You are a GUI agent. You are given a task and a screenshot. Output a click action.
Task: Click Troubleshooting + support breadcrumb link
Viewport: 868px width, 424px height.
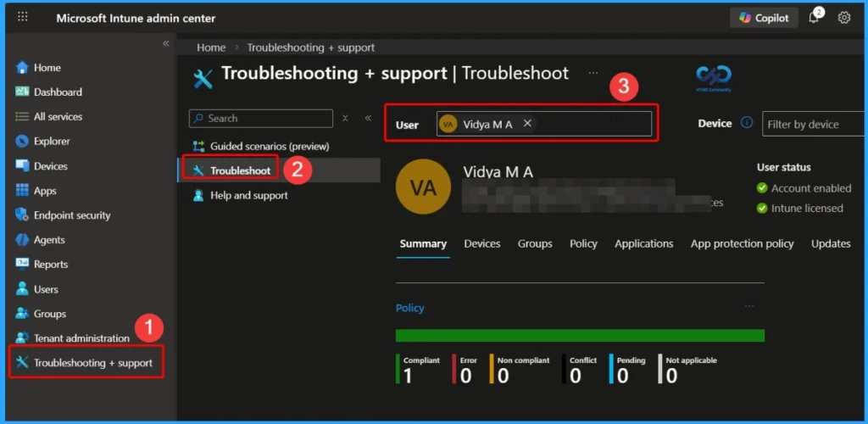pos(310,47)
